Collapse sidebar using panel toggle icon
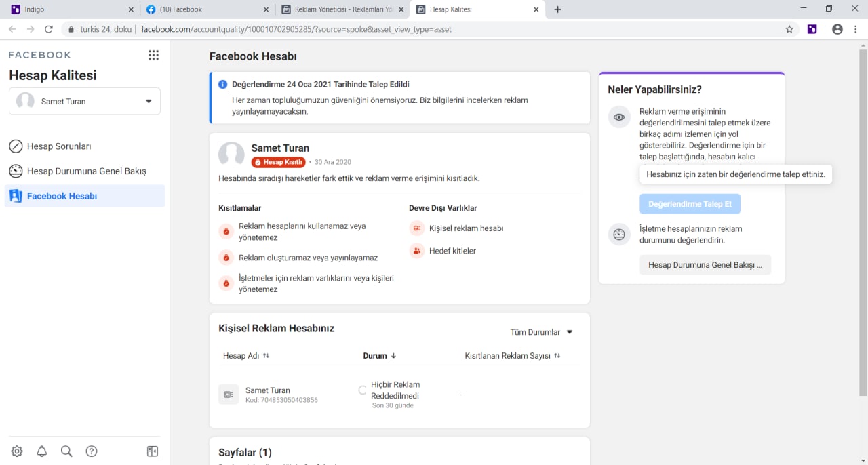The image size is (868, 465). coord(153,451)
